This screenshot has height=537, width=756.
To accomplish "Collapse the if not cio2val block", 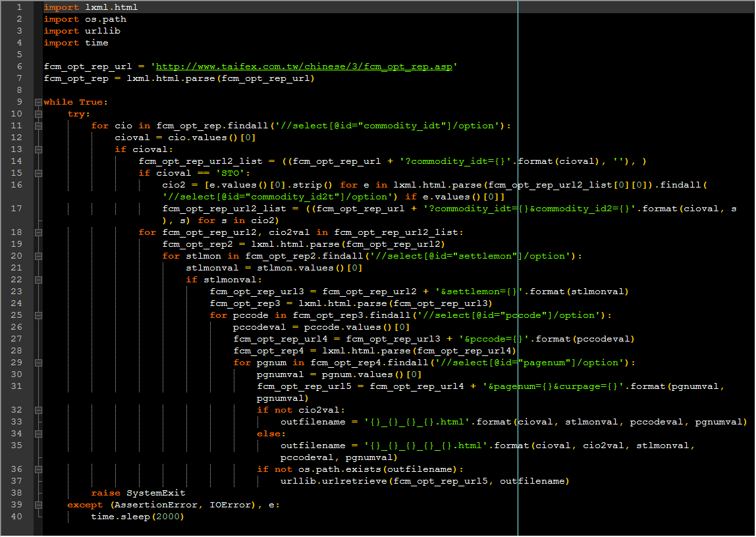I will click(x=39, y=411).
